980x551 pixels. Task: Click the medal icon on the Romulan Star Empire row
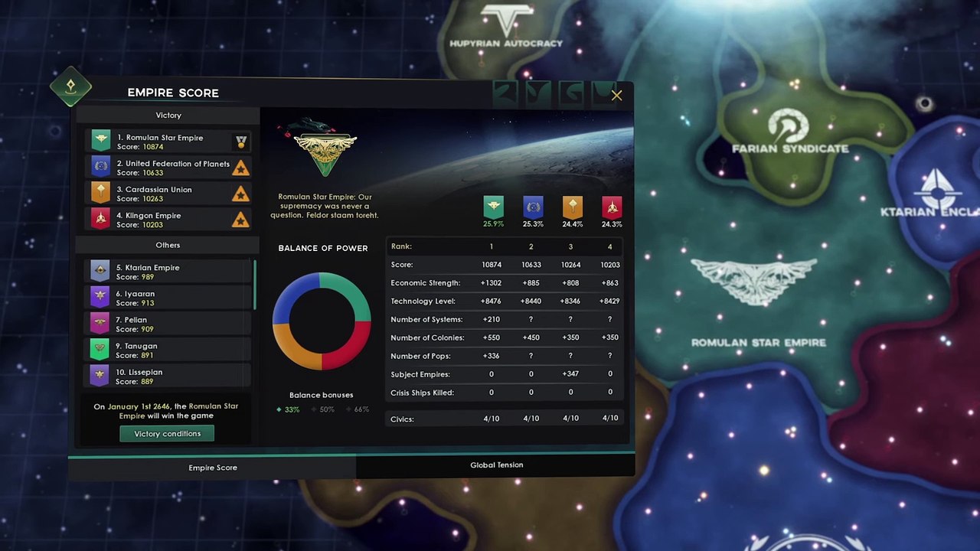tap(241, 142)
